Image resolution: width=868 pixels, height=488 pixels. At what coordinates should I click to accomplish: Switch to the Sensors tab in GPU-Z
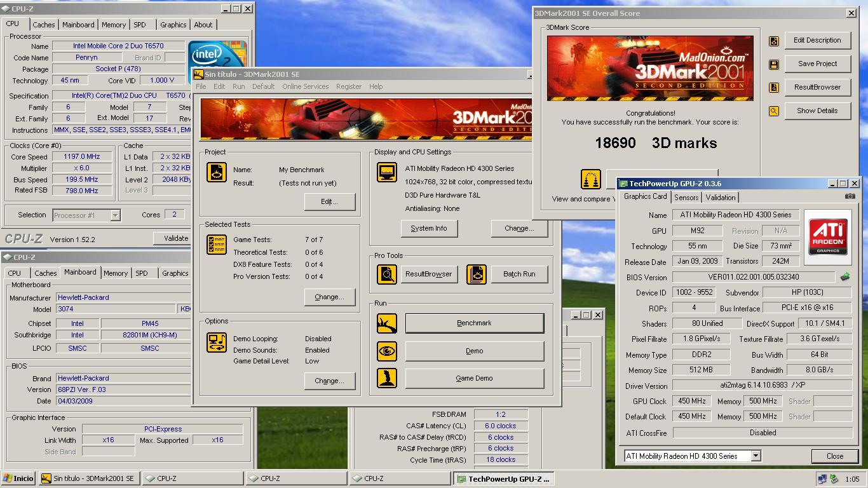[686, 198]
